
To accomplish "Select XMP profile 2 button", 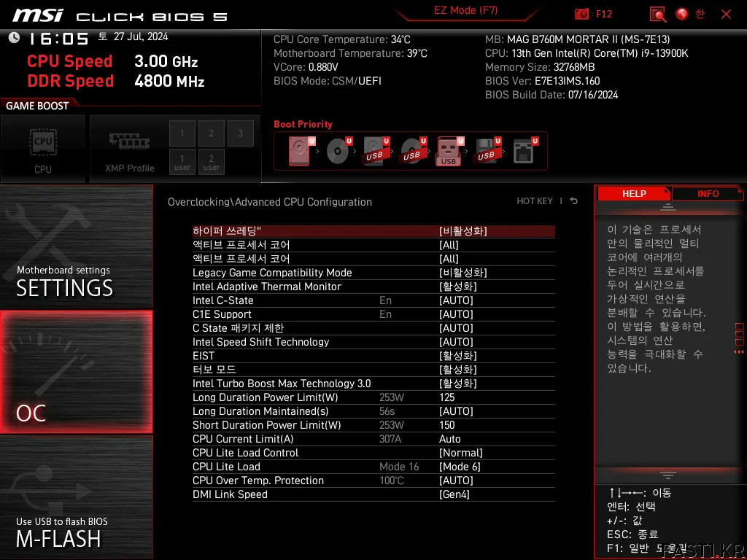I will [211, 133].
